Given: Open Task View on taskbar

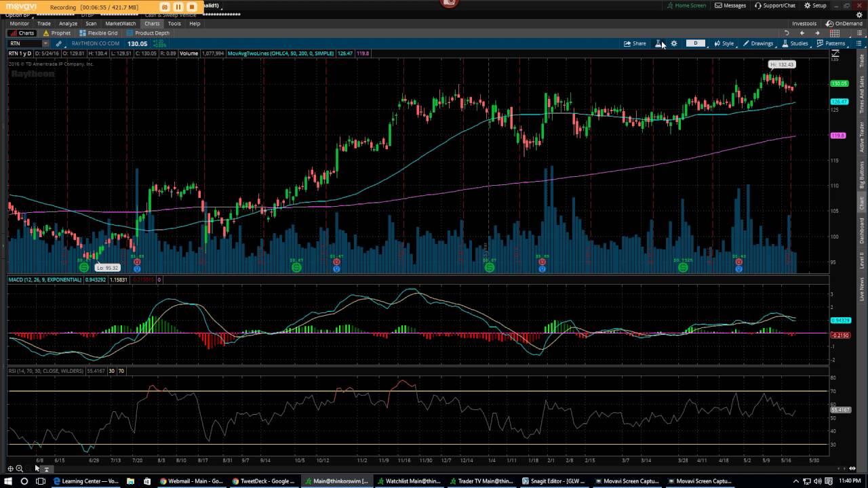Looking at the screenshot, I should (41, 481).
